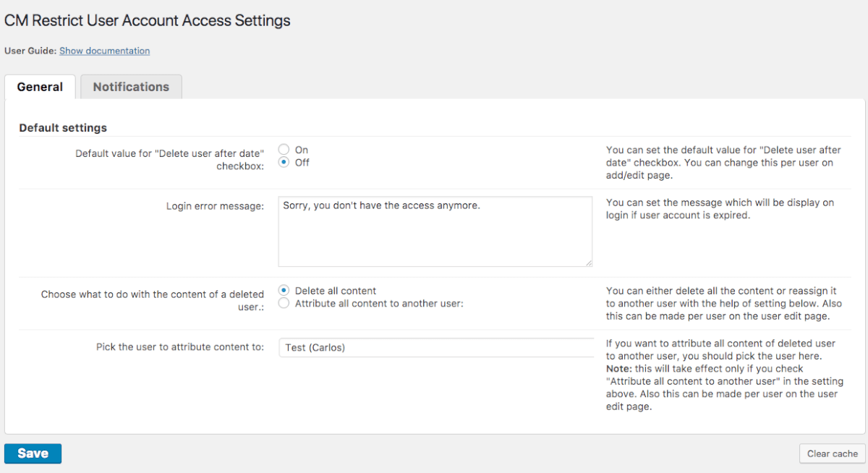Viewport: 868px width, 473px height.
Task: Open the Test (Carlos) user picker
Action: click(435, 347)
